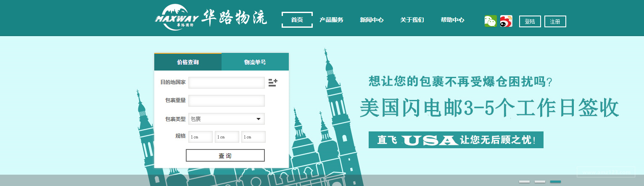The width and height of the screenshot is (644, 186).
Task: Open the WeChat icon link
Action: tap(491, 21)
